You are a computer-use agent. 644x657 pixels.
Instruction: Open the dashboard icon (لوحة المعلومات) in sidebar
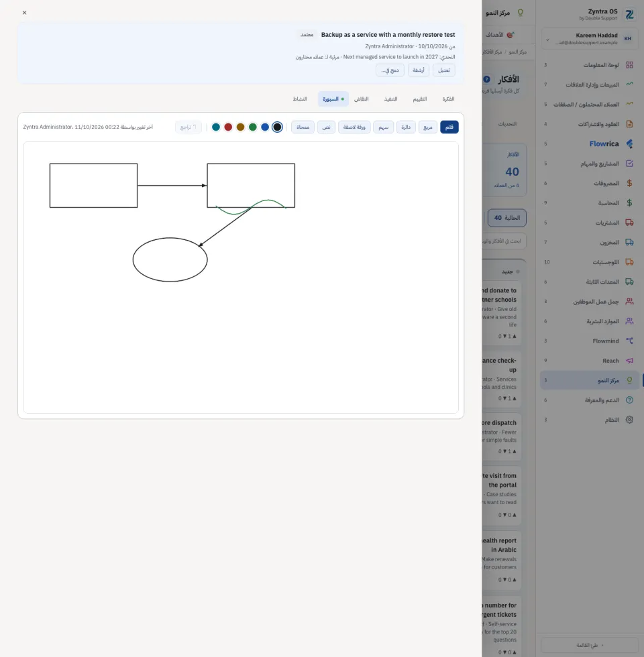coord(629,65)
